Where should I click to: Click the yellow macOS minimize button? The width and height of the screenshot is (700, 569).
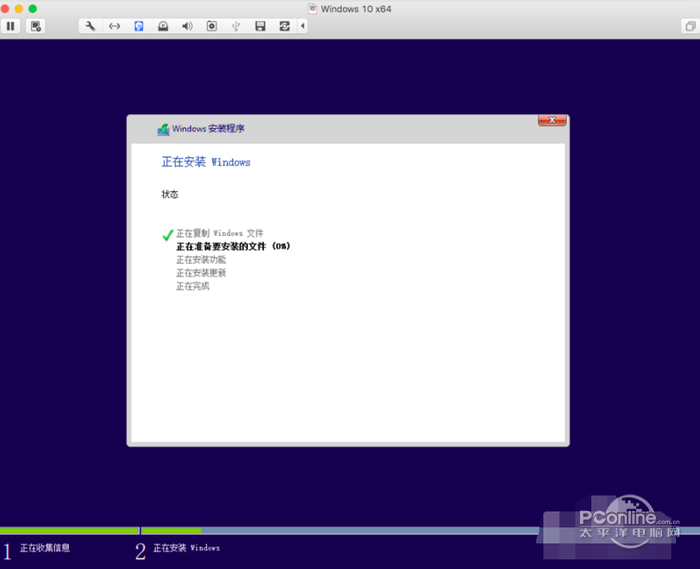coord(19,8)
